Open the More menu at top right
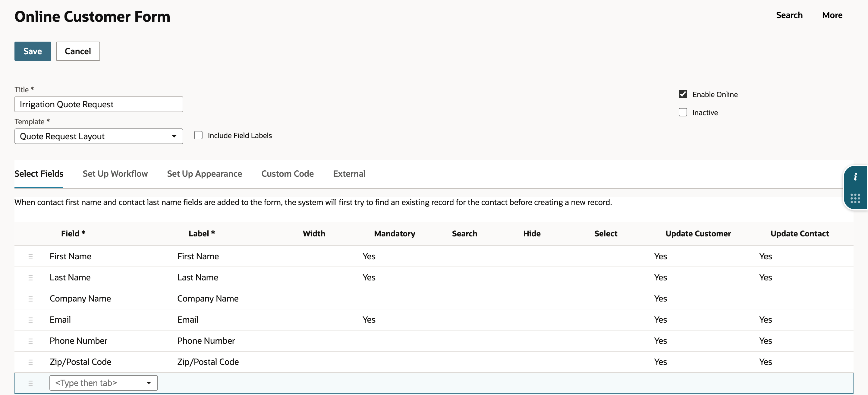 pos(832,15)
